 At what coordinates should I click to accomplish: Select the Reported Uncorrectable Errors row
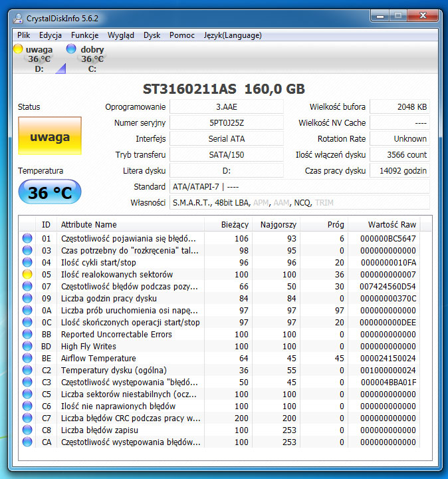(x=219, y=334)
